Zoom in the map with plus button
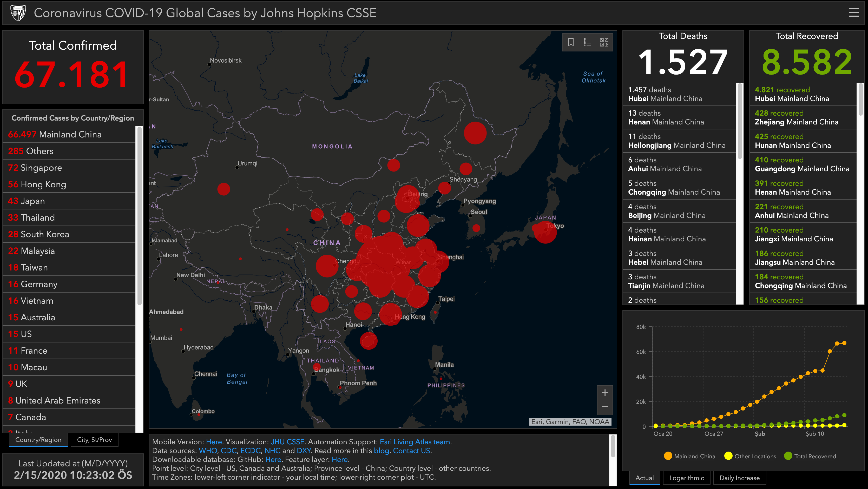 point(605,393)
